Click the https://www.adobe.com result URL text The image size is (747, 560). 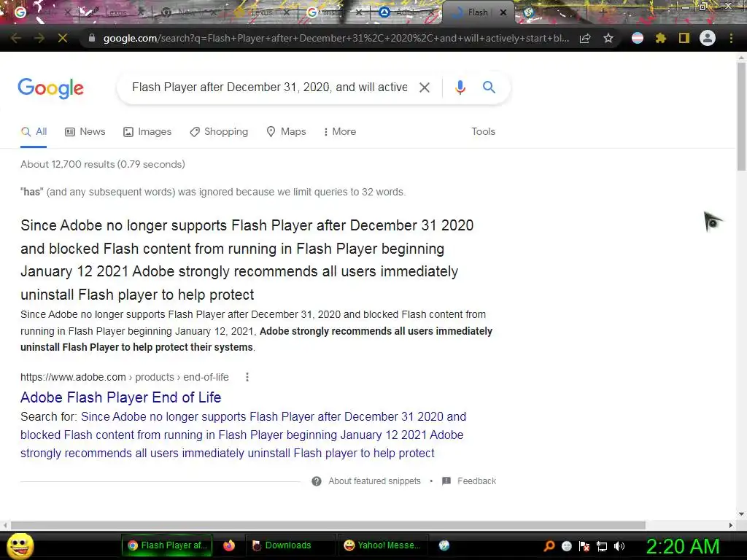point(73,377)
